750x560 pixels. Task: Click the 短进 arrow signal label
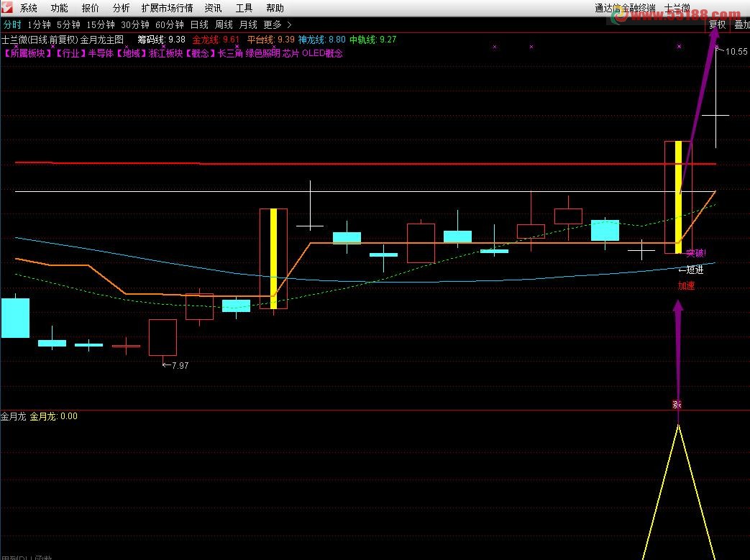click(x=691, y=270)
